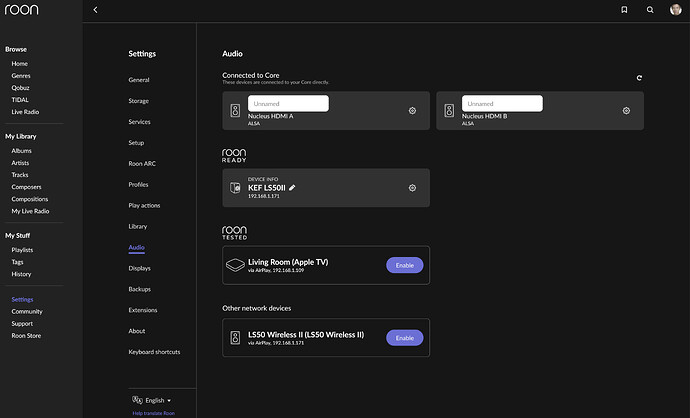
Task: Open Composers in My Library
Action: pyautogui.click(x=26, y=187)
